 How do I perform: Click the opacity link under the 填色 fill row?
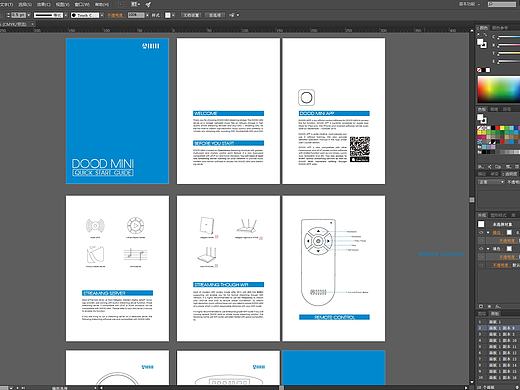pyautogui.click(x=507, y=257)
